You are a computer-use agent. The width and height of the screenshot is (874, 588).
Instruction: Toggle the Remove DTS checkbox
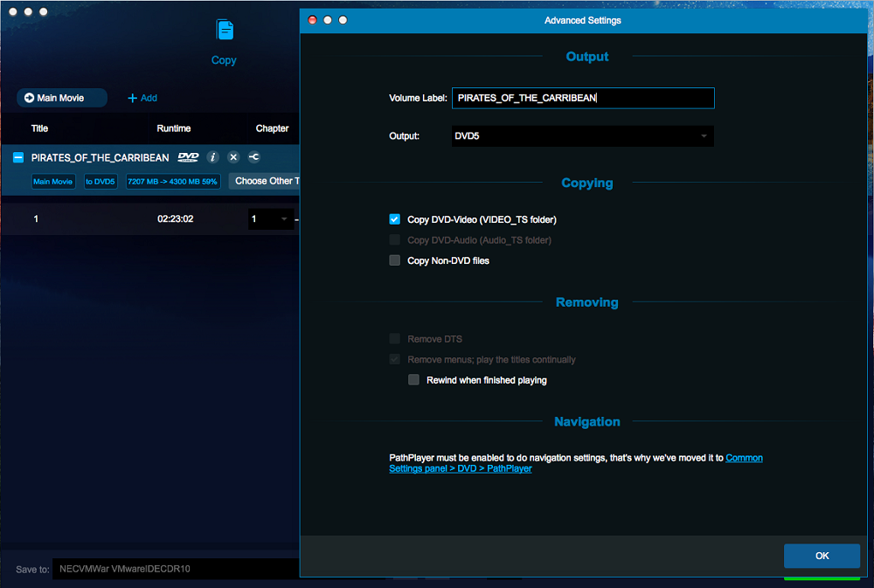(395, 339)
